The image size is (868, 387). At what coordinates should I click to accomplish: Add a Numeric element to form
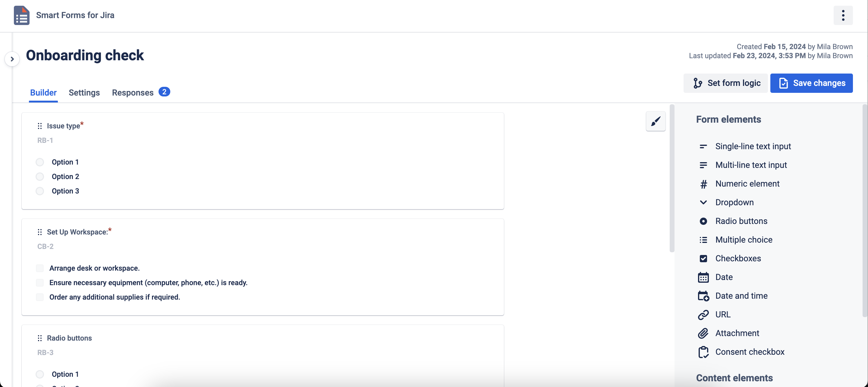747,184
